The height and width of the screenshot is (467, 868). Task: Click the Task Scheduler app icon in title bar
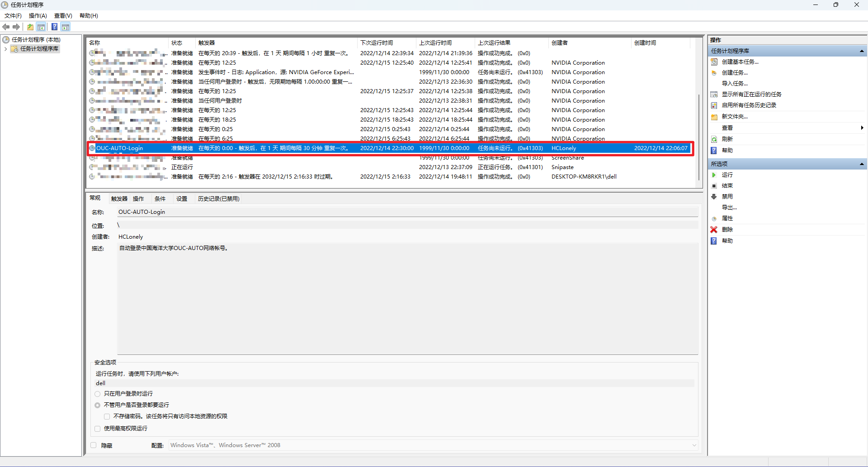(5, 5)
